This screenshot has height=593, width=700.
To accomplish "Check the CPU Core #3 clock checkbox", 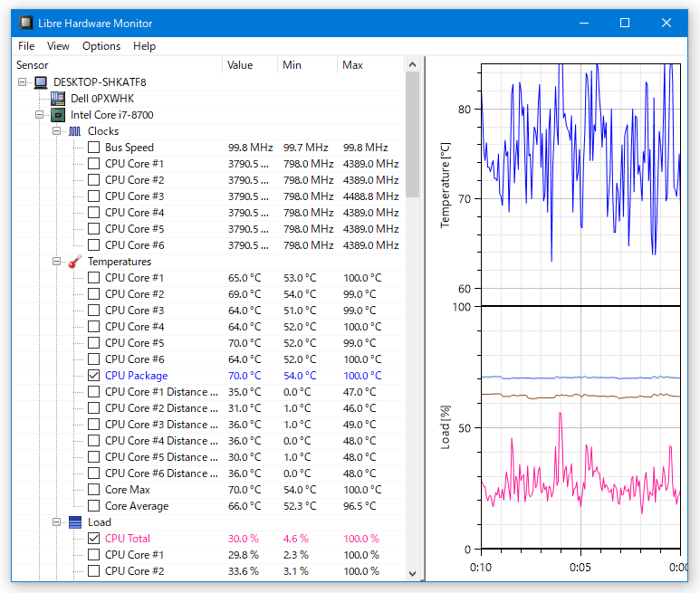I will coord(94,196).
